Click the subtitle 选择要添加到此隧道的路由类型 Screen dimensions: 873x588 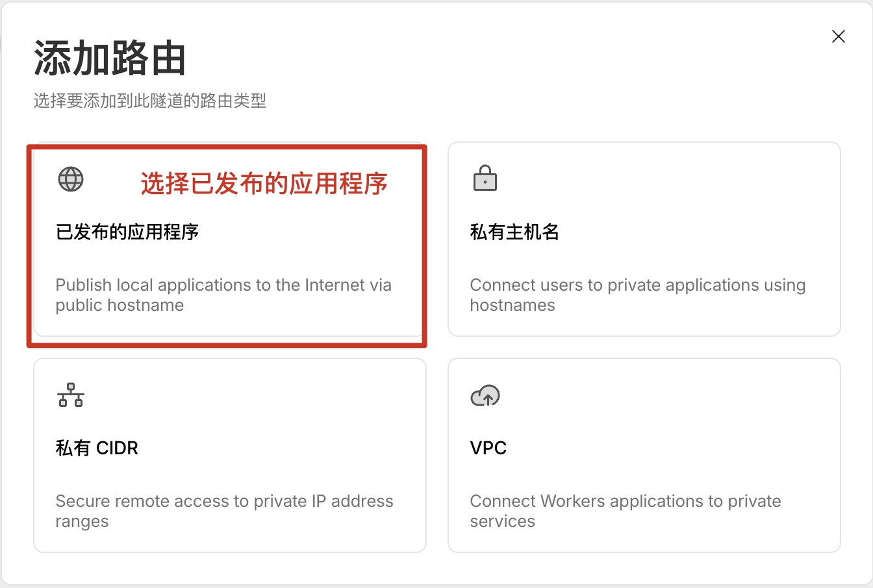tap(150, 101)
